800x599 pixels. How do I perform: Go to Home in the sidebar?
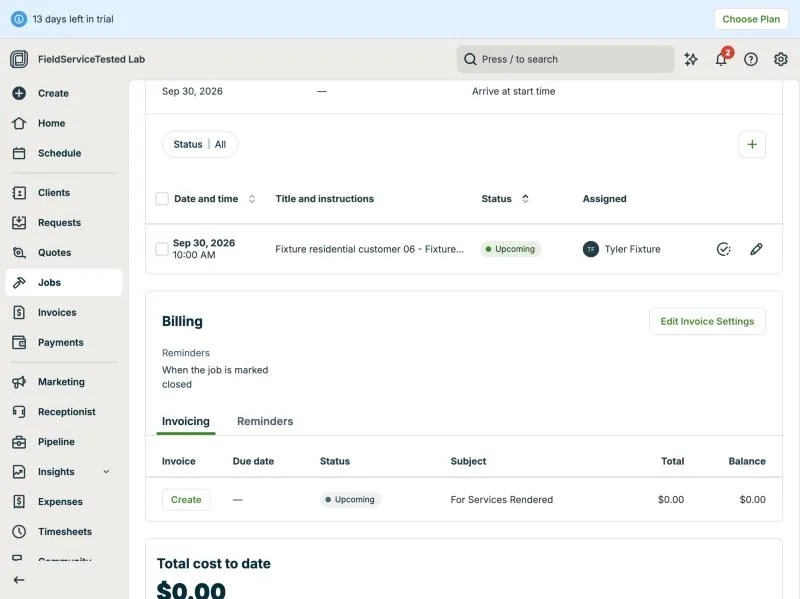point(64,123)
